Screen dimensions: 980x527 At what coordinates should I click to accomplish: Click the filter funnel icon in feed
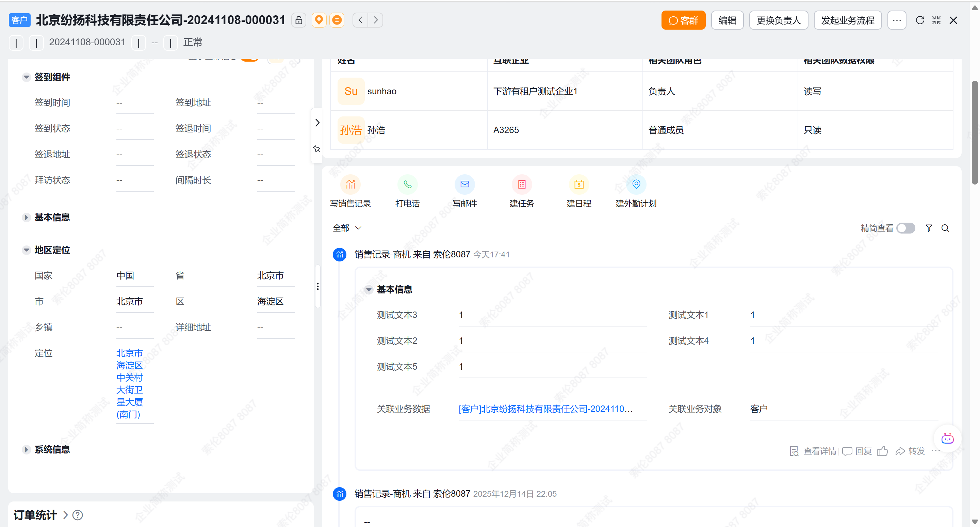pyautogui.click(x=929, y=228)
